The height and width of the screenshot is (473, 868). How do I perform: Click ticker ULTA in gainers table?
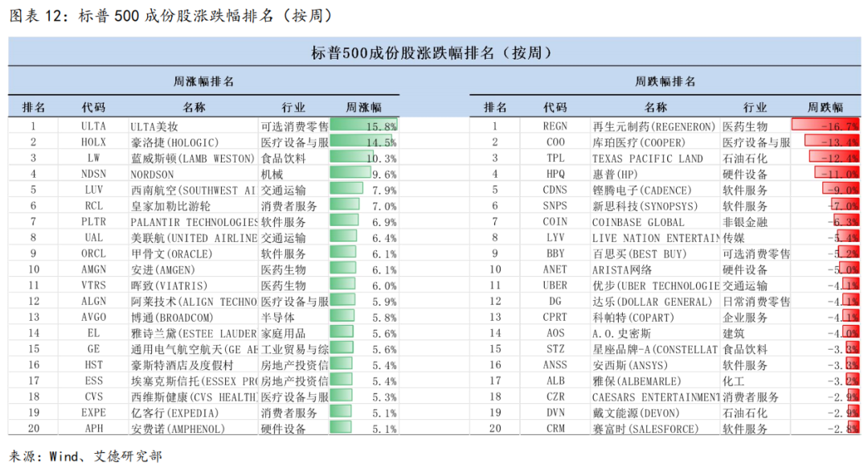click(x=93, y=126)
